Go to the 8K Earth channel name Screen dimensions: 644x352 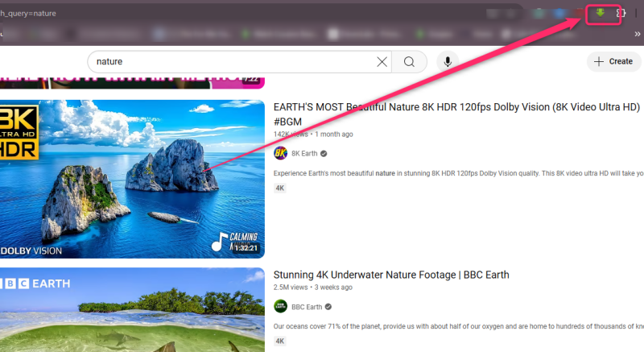[303, 153]
